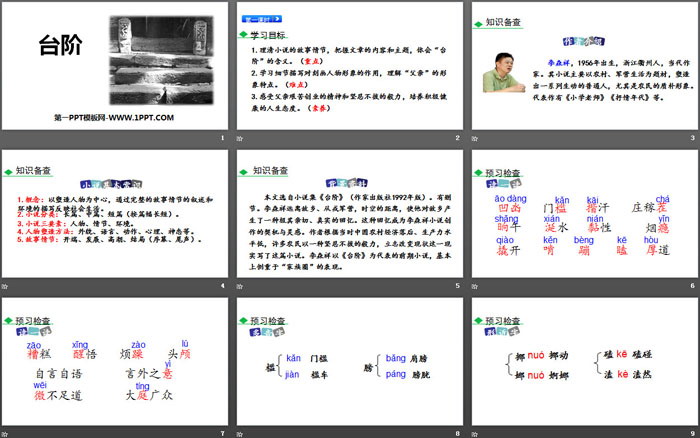Image resolution: width=700 pixels, height=438 pixels.
Task: Click animation star icon under slide 2
Action: 240,138
